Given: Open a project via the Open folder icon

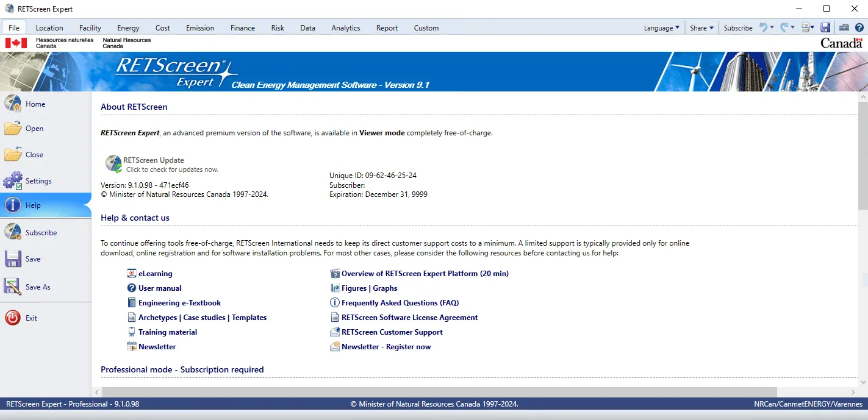Looking at the screenshot, I should 13,129.
